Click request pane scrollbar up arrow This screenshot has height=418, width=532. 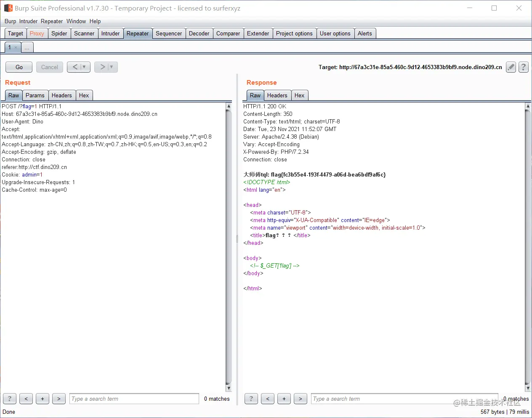(x=229, y=106)
